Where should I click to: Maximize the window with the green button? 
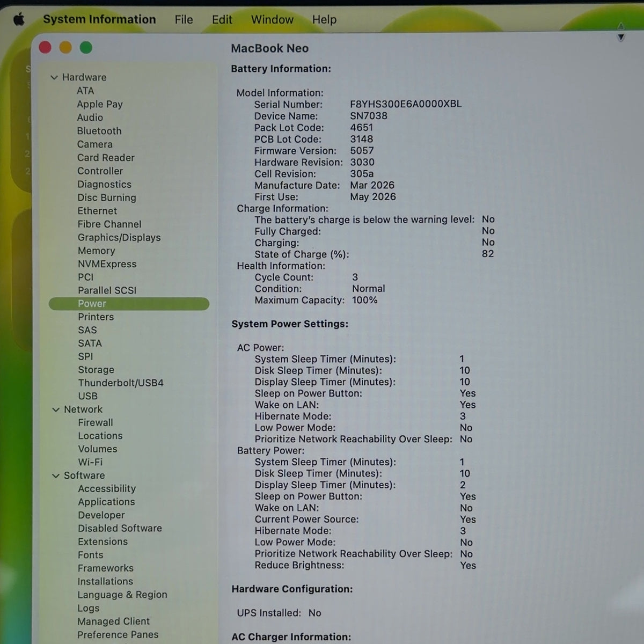(86, 48)
